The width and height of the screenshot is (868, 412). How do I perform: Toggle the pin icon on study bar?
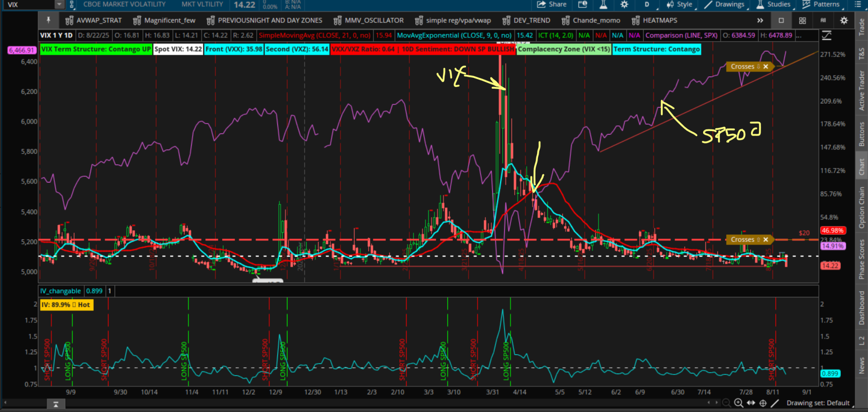tap(48, 20)
